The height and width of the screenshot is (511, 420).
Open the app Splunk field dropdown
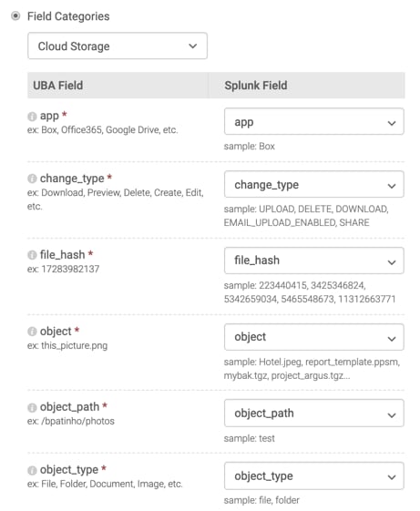point(314,122)
